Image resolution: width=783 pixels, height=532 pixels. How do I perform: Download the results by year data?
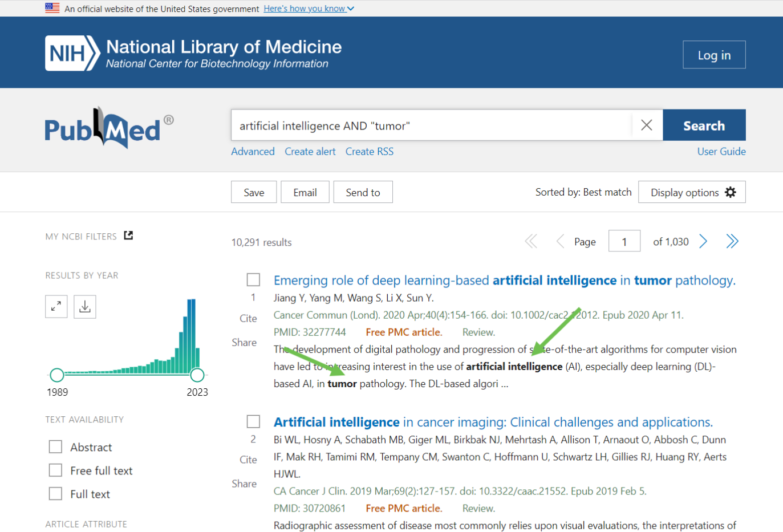(85, 307)
